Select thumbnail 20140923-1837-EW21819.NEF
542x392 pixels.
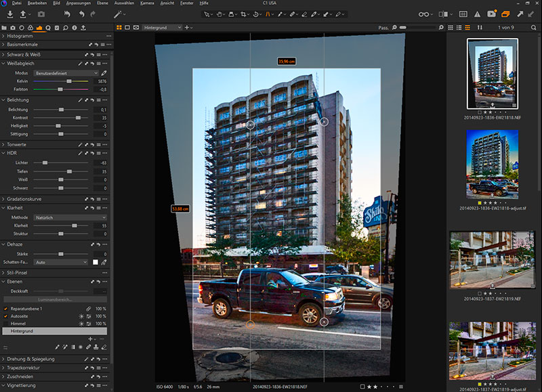[x=493, y=260]
